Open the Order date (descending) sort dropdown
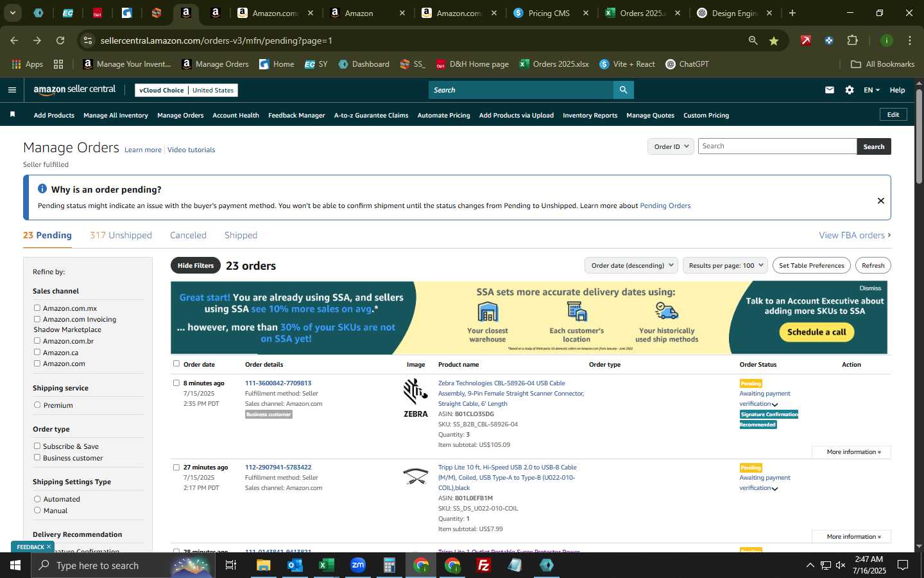The height and width of the screenshot is (578, 924). click(x=631, y=265)
